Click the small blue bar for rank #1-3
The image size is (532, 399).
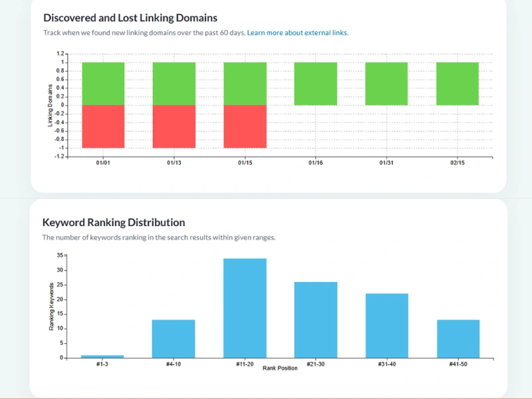pos(102,356)
